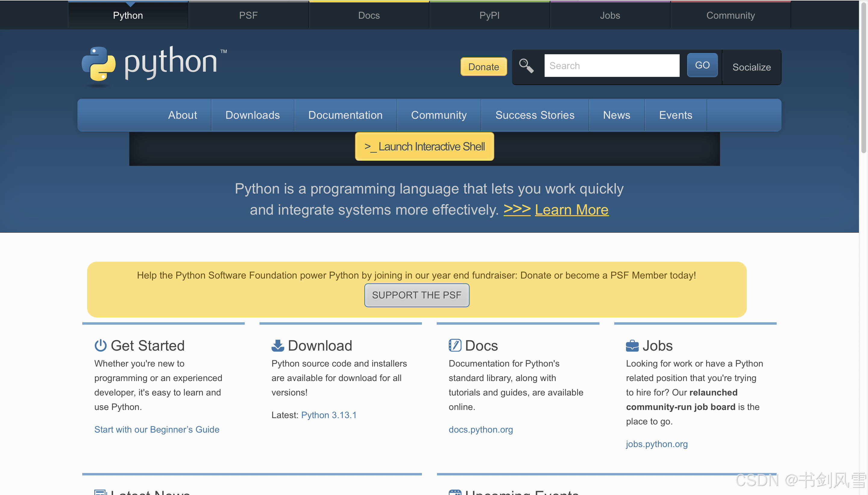Click the Jobs briefcase icon
Viewport: 868px width, 495px height.
coord(632,345)
